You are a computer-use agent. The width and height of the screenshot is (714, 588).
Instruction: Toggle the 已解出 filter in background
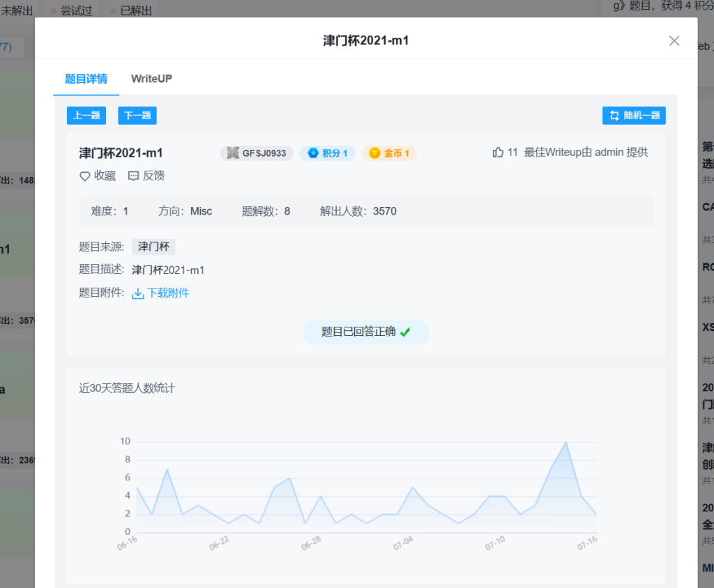click(131, 11)
